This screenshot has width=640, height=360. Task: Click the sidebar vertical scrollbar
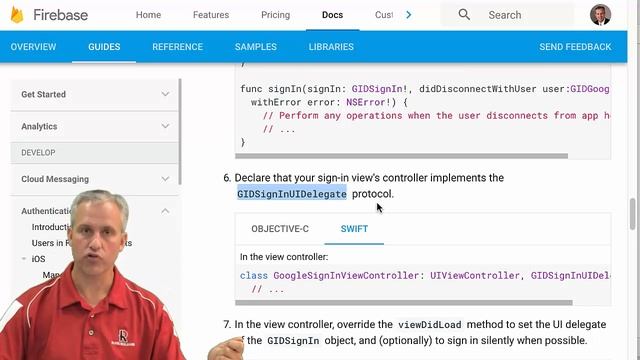click(180, 131)
